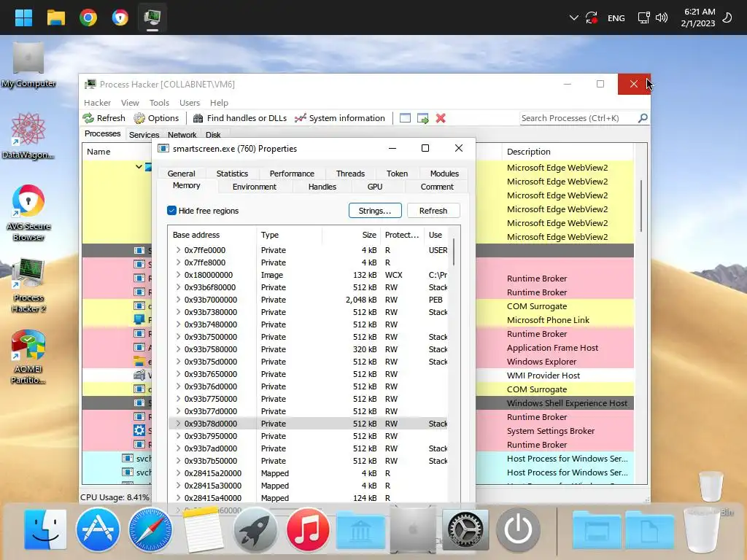Click the find window toolbar icon

405,118
